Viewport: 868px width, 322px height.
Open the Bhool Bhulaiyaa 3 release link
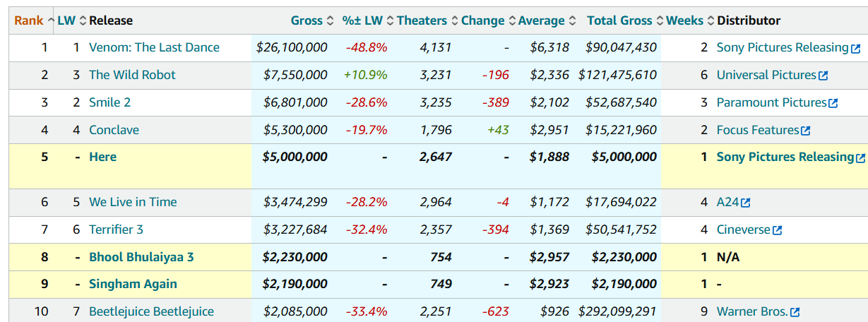tap(141, 257)
